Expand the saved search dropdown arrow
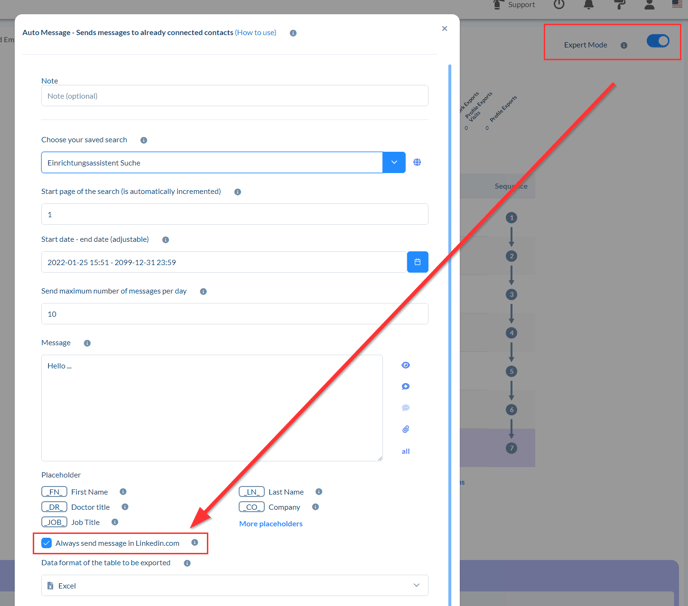This screenshot has height=606, width=688. pyautogui.click(x=394, y=162)
